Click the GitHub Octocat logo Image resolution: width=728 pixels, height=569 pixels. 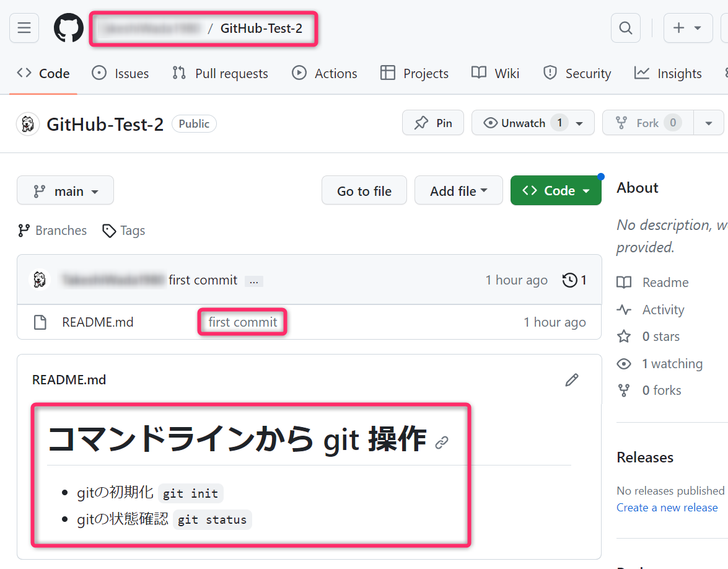(68, 29)
